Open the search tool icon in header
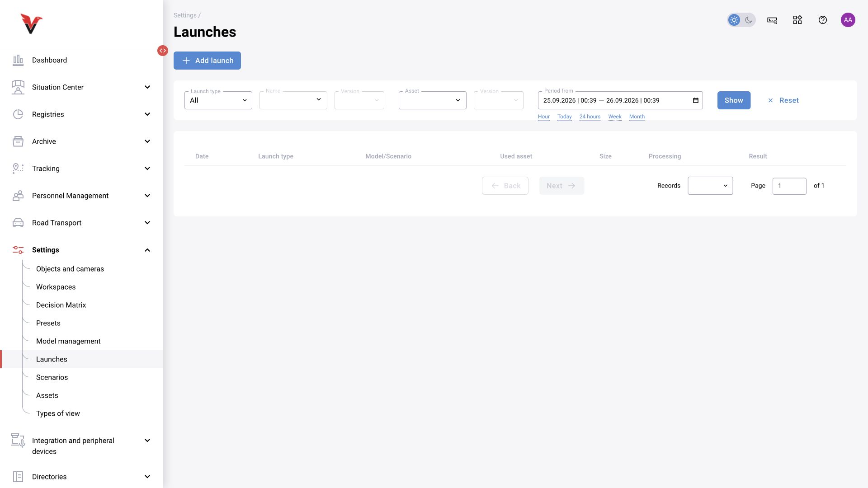The image size is (868, 488). pos(772,20)
